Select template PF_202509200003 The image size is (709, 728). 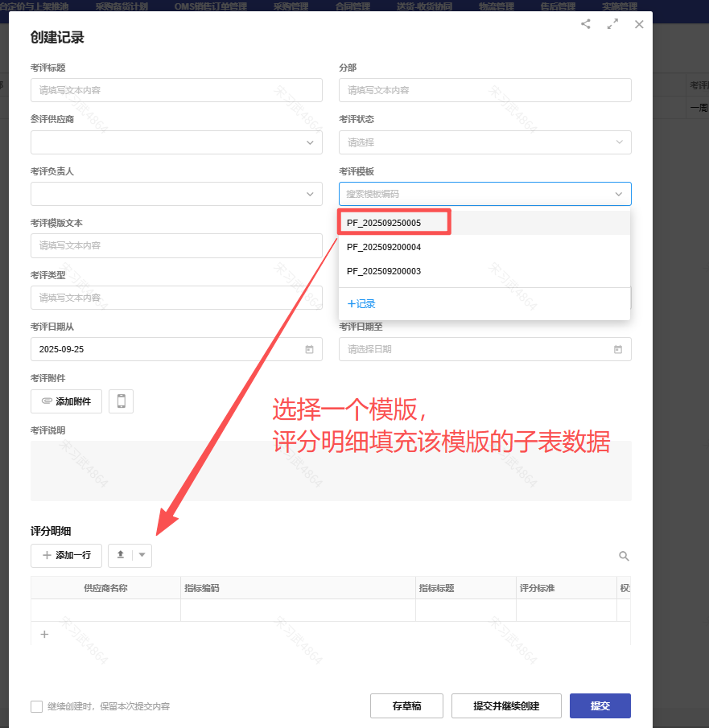484,271
